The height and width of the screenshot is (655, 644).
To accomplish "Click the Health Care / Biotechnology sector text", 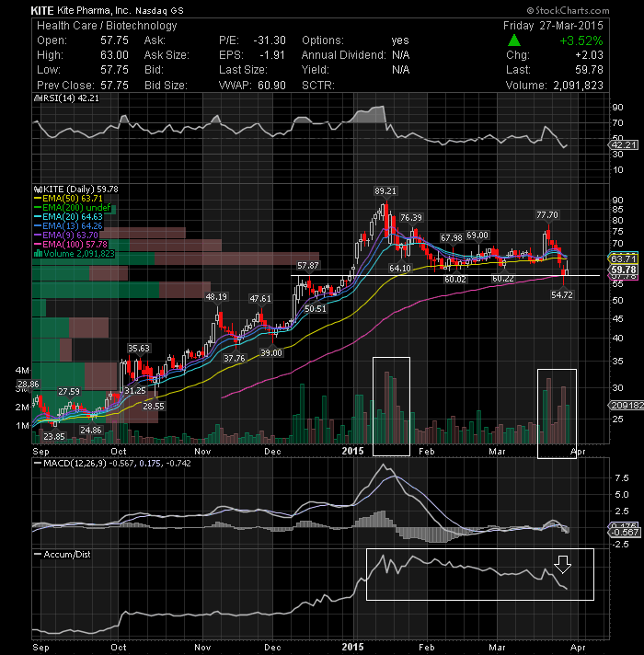I will (107, 26).
